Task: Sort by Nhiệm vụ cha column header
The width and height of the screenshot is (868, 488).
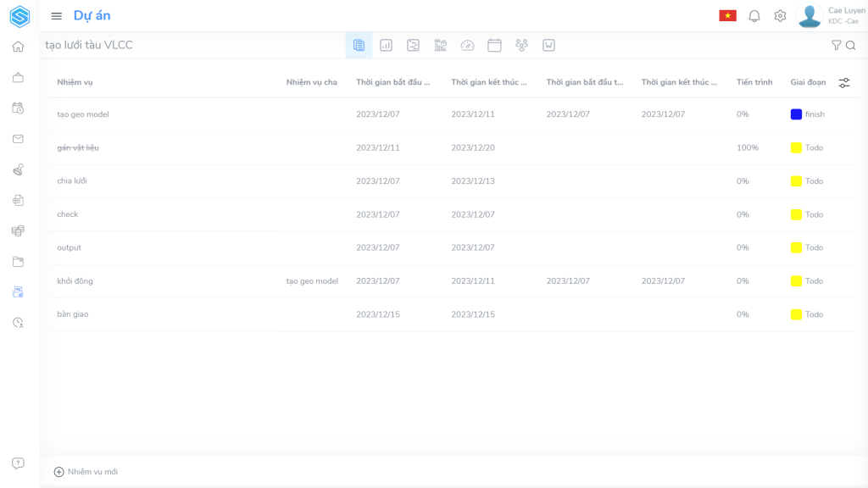Action: pos(312,82)
